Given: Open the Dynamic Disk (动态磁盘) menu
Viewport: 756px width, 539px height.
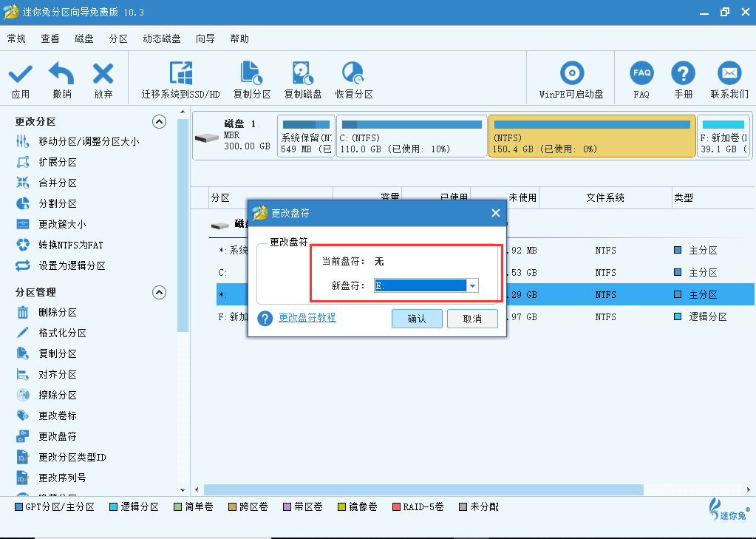Looking at the screenshot, I should click(162, 38).
